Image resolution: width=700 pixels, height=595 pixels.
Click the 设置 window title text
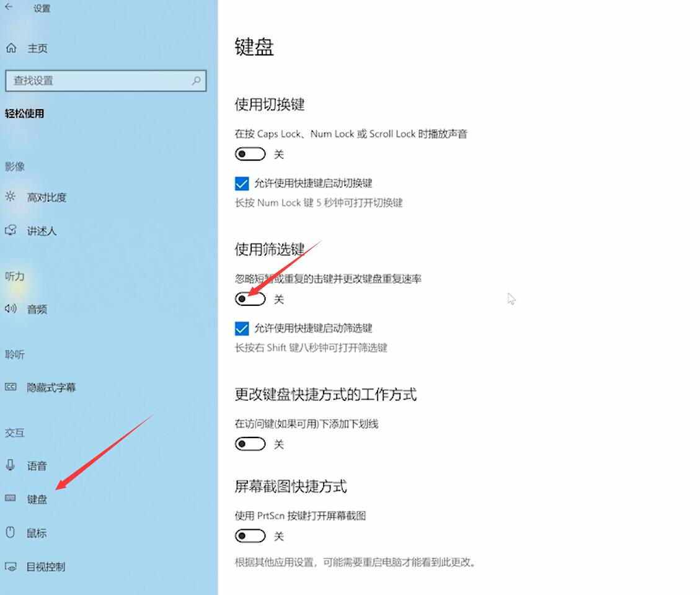coord(42,8)
